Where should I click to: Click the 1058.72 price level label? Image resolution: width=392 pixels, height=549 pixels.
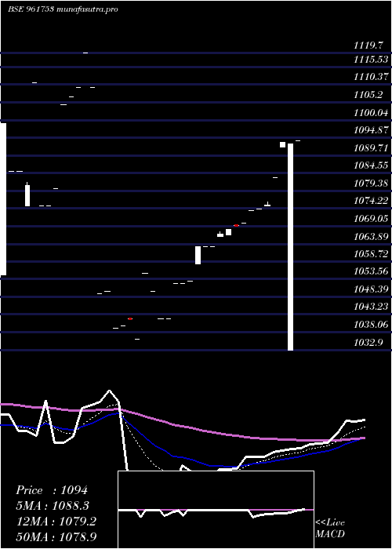[371, 254]
